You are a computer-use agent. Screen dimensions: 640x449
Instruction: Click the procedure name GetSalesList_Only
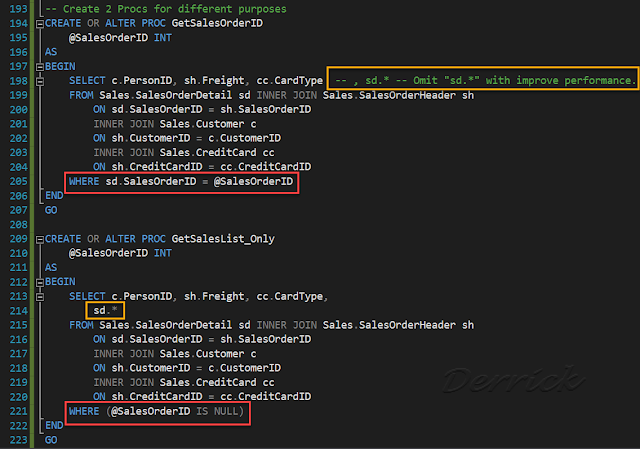(223, 239)
